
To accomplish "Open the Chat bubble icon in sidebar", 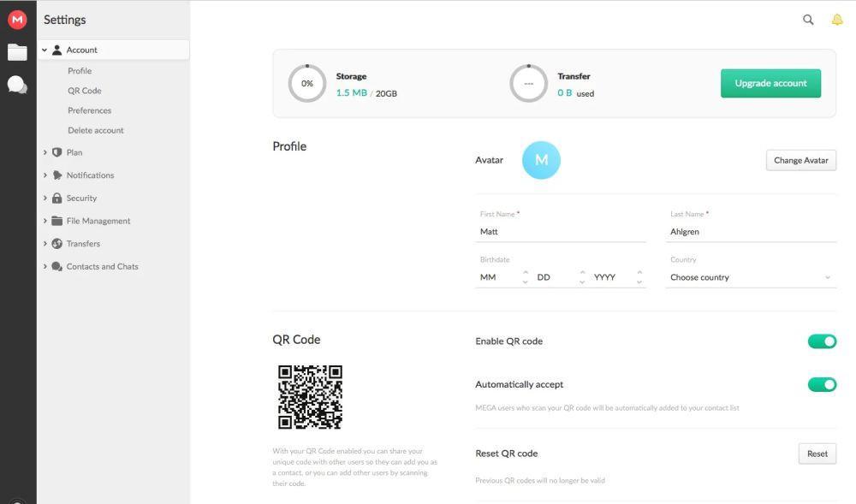I will (x=17, y=85).
